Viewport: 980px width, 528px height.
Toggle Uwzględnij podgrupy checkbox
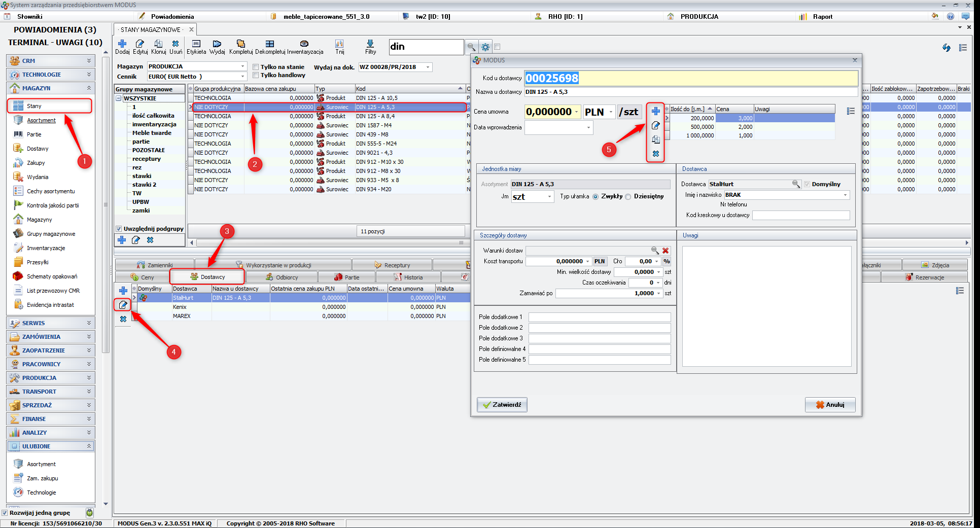119,229
